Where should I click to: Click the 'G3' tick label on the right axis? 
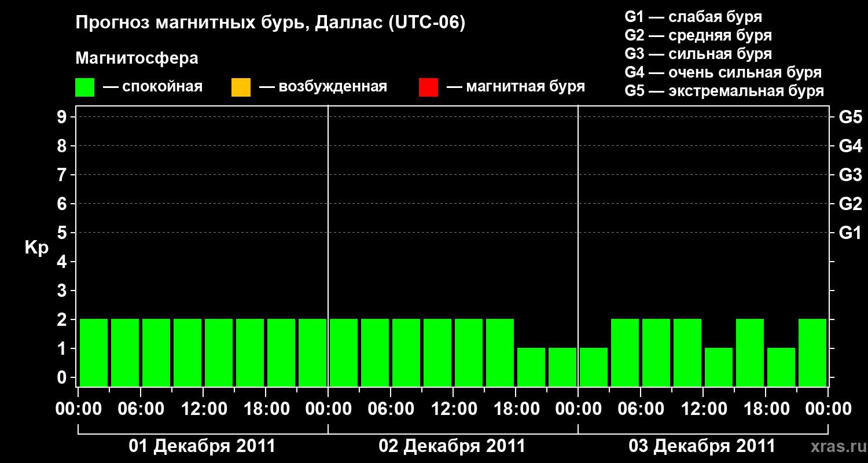tap(850, 175)
